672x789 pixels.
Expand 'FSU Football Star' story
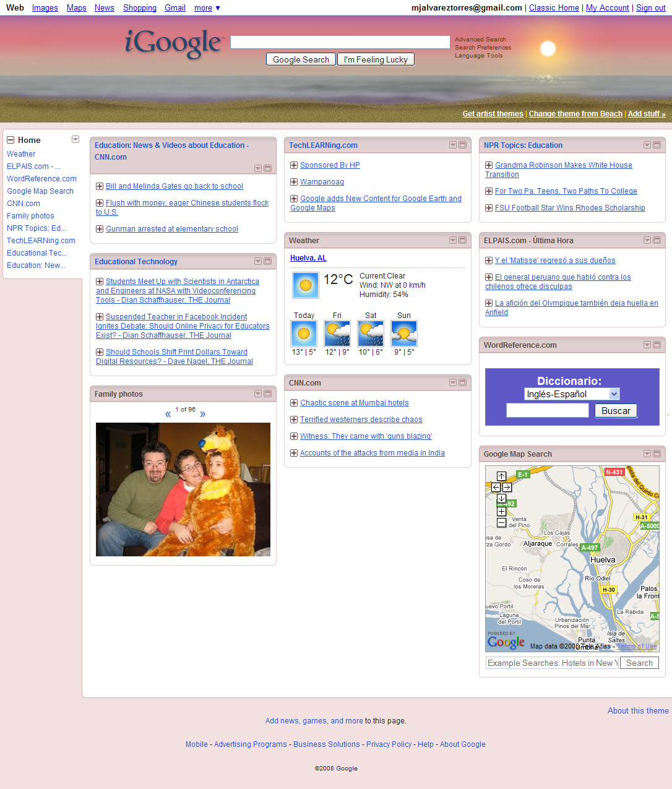pos(489,208)
